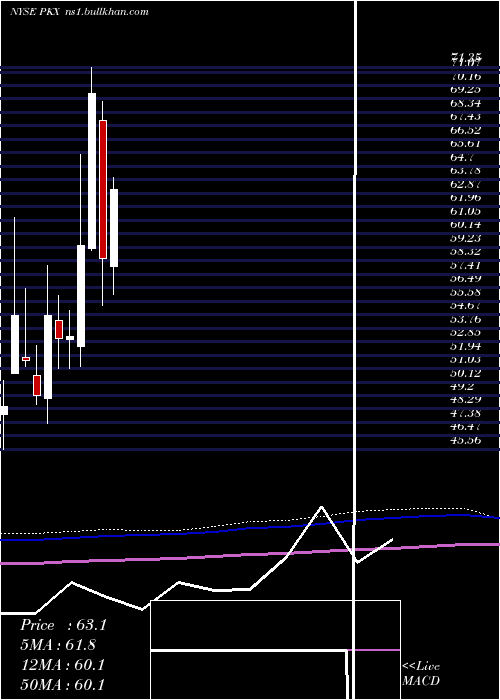Click the Price : 63.1 readout
500x700 pixels.
63,625
